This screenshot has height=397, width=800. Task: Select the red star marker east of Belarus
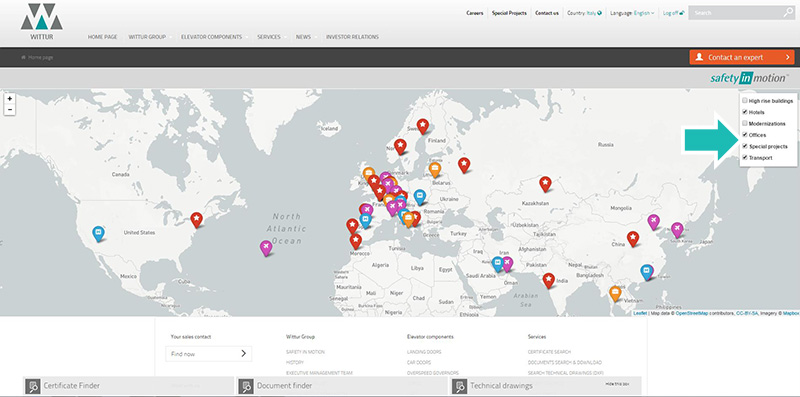464,165
